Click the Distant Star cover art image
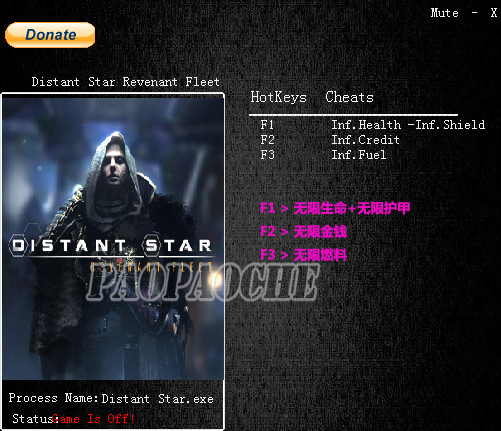Viewport: 501px width, 431px height. click(113, 239)
